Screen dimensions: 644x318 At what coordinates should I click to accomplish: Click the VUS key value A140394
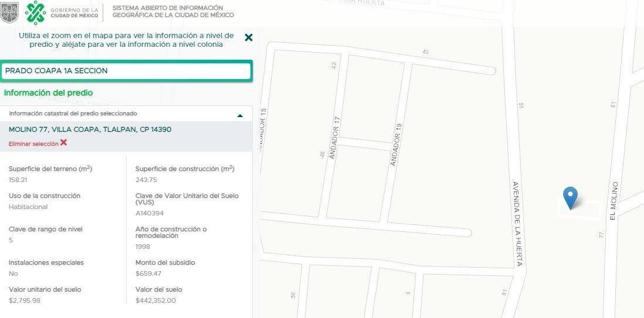[150, 213]
